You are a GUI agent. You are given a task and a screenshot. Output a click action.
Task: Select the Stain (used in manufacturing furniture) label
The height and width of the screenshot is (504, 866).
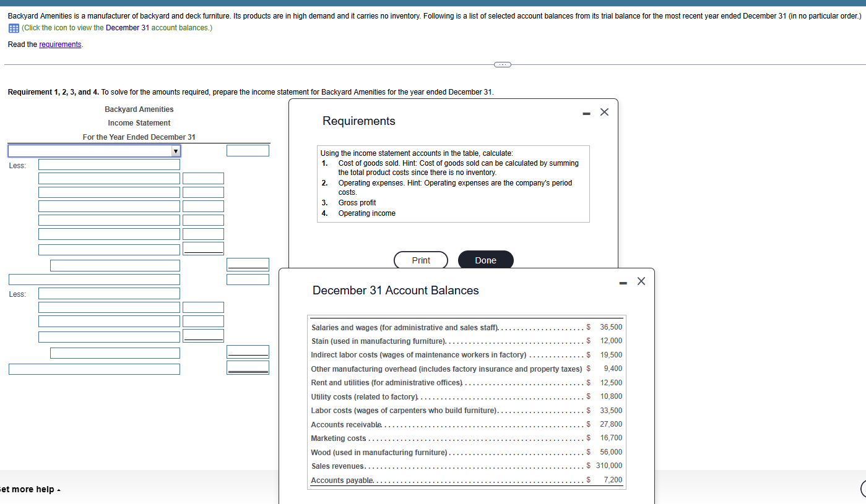[x=378, y=341]
